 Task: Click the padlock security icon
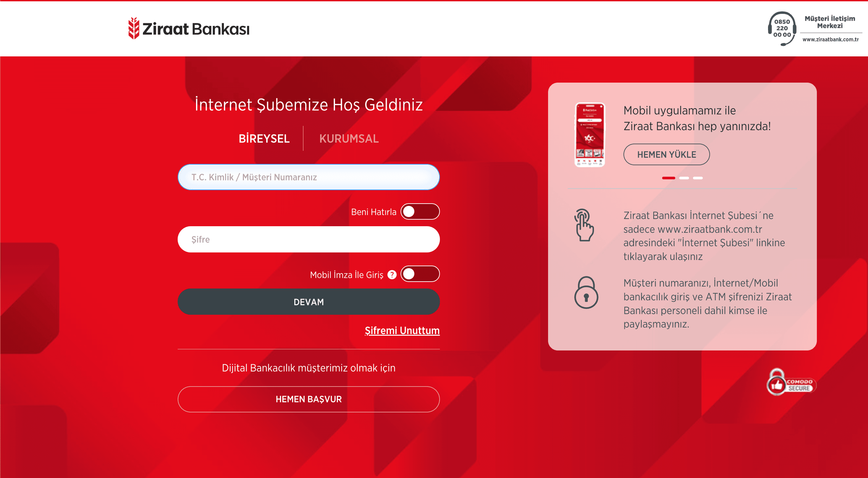pos(586,293)
